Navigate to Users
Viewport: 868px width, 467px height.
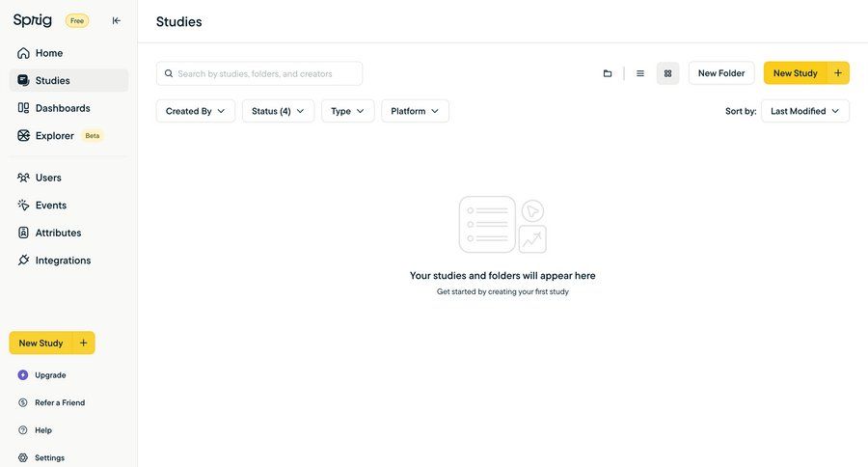tap(68, 178)
